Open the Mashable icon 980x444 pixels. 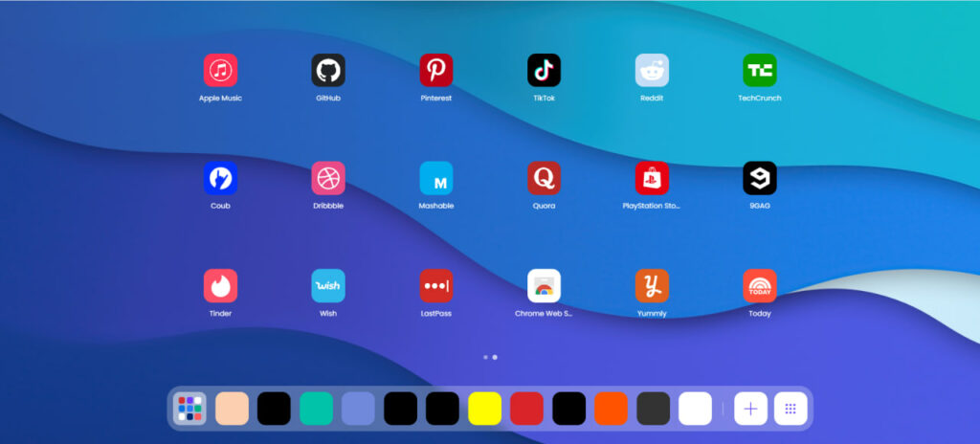click(x=436, y=178)
